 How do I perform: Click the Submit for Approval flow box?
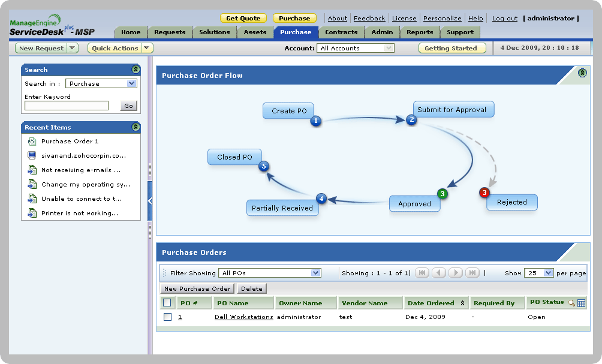point(453,109)
